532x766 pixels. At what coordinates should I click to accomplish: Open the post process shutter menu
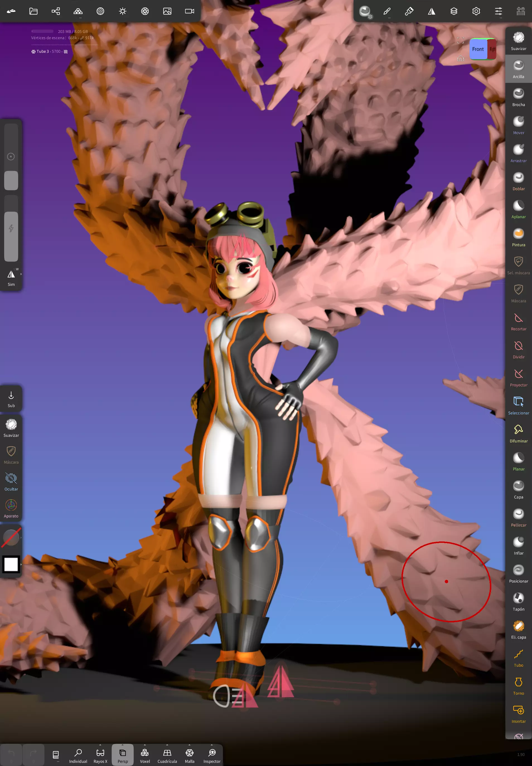coord(145,11)
